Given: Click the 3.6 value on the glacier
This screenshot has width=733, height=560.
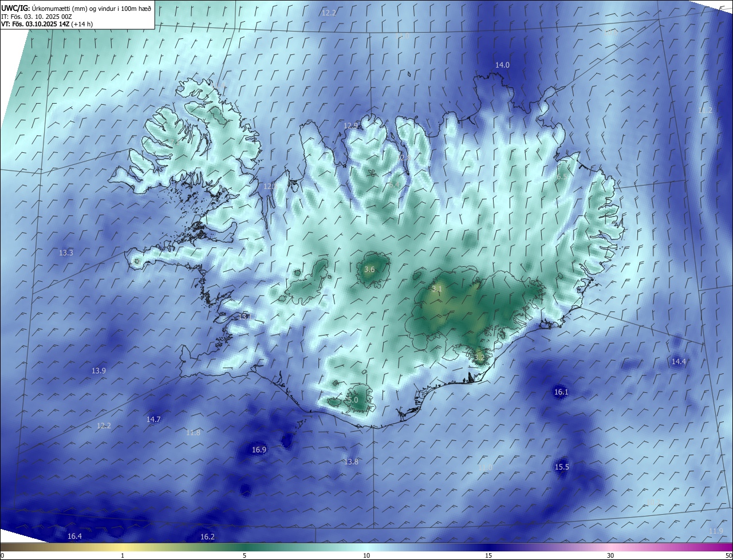Looking at the screenshot, I should click(369, 269).
